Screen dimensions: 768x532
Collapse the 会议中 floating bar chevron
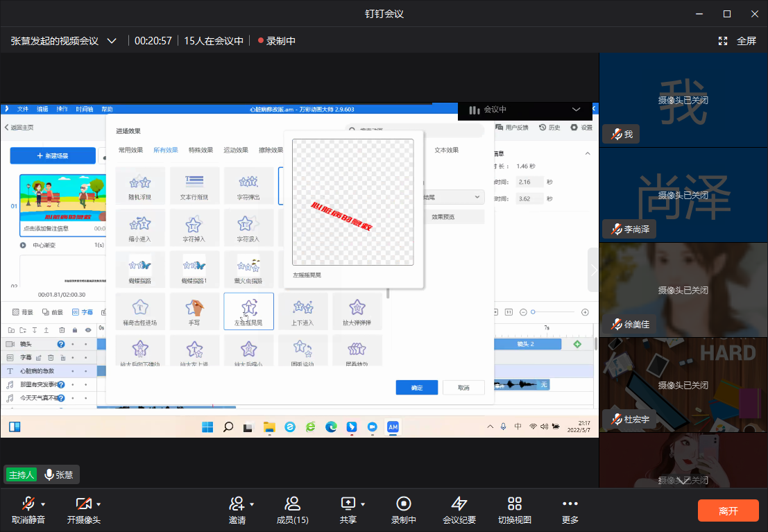coord(576,110)
